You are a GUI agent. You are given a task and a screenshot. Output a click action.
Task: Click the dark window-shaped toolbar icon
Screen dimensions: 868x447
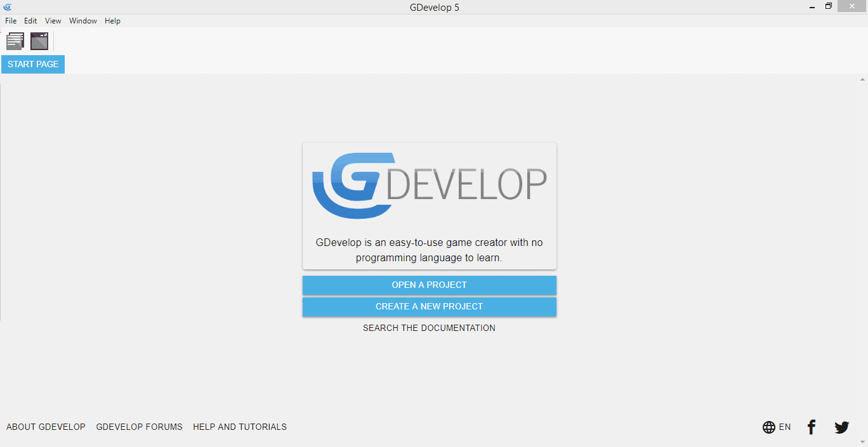pyautogui.click(x=39, y=42)
